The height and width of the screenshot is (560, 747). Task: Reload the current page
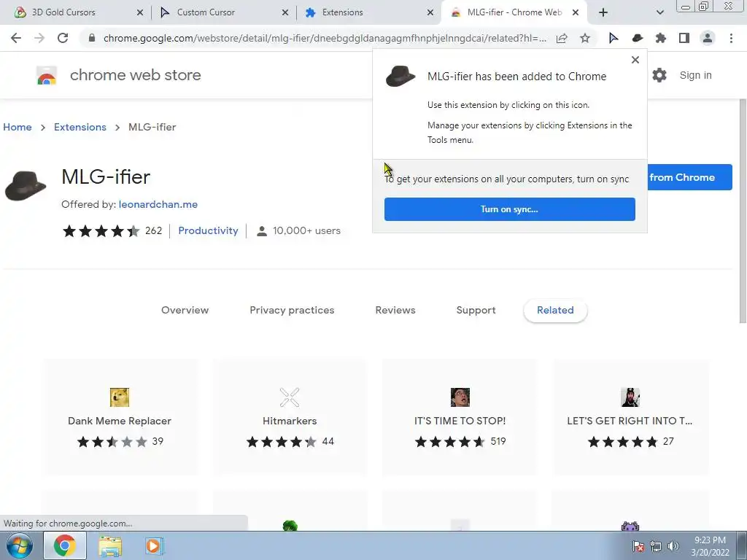[63, 38]
